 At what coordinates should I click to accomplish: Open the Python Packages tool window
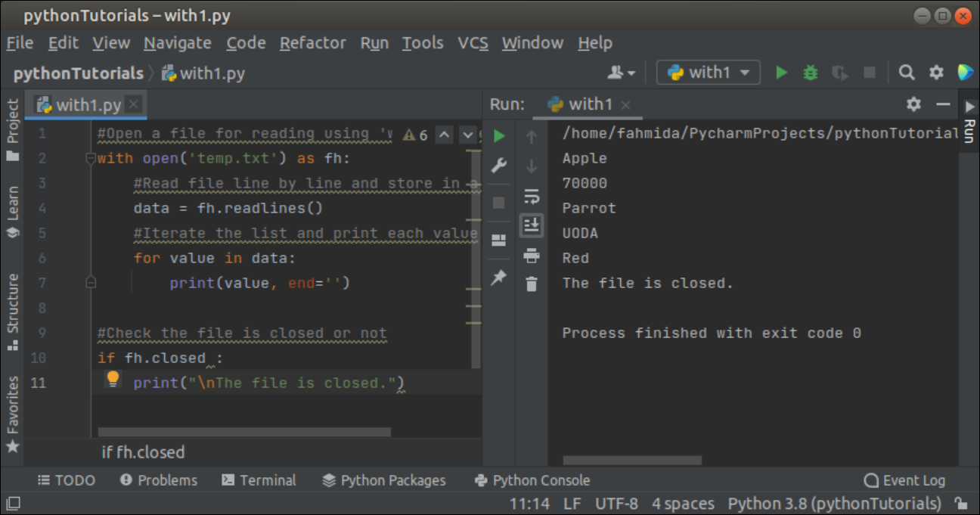(383, 479)
